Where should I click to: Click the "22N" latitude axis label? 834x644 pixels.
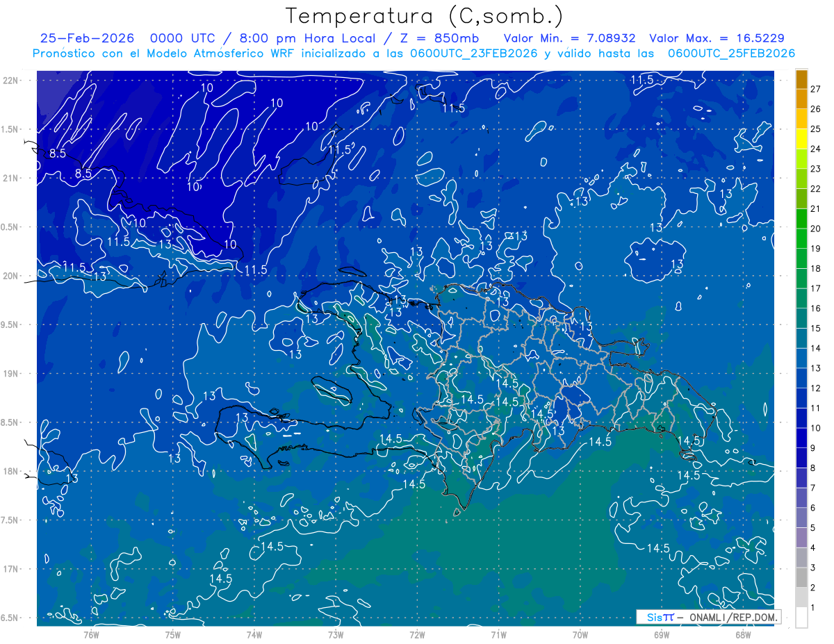10,81
